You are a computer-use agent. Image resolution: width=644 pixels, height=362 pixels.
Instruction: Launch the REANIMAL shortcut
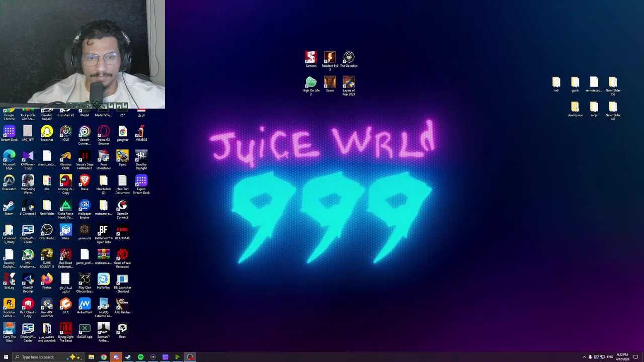pos(122,231)
